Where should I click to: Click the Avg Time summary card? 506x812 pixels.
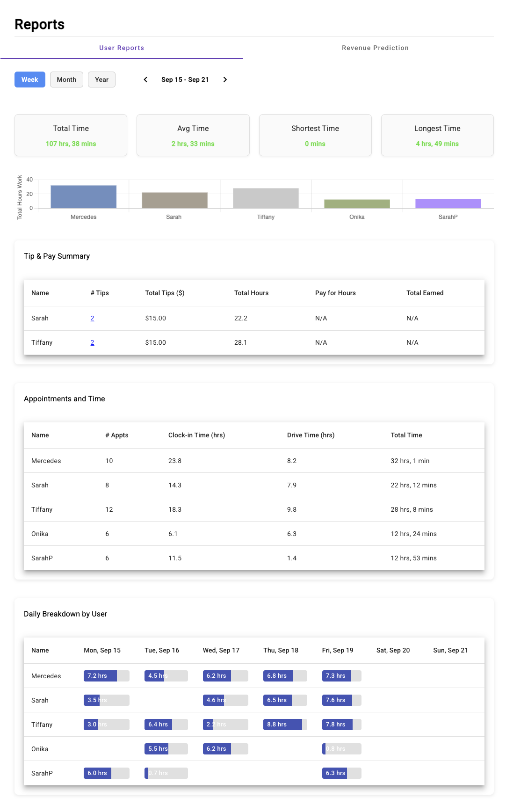point(193,135)
